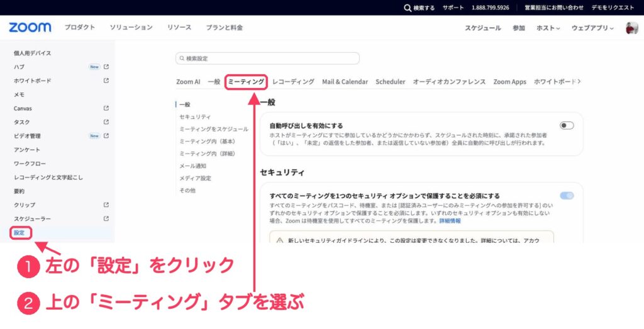Screen dimensions: 644x329
Task: Open ハブ in the sidebar
Action: click(x=19, y=67)
